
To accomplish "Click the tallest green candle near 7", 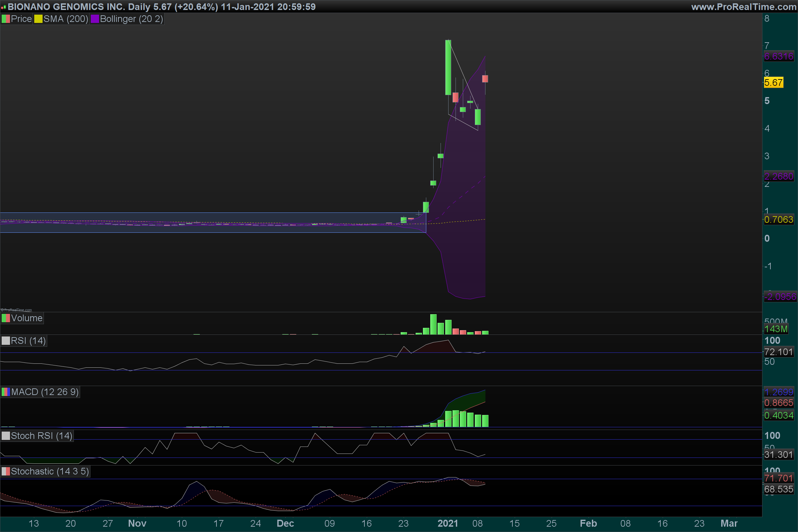I will click(x=448, y=67).
